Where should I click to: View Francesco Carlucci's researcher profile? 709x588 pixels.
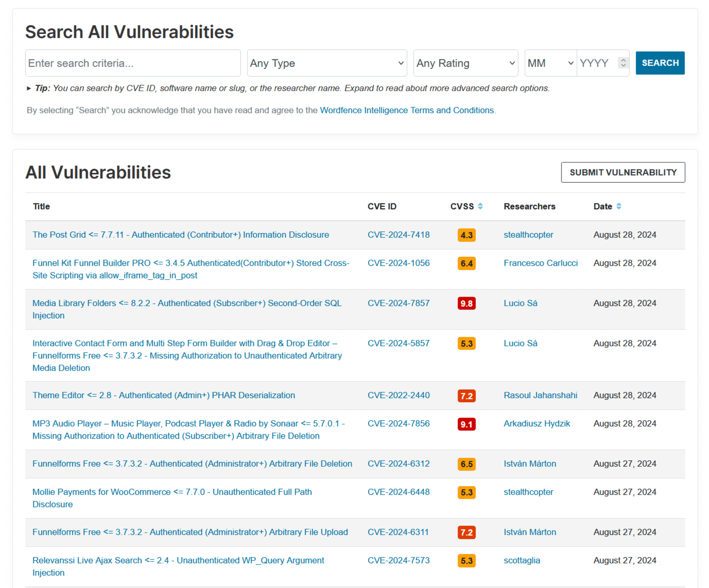point(541,263)
